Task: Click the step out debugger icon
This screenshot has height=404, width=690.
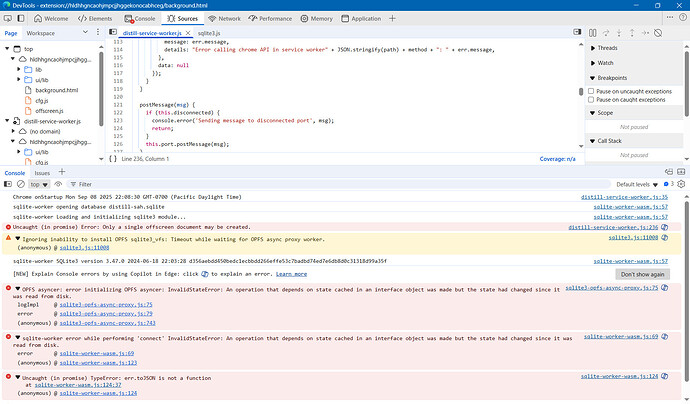Action: [632, 33]
